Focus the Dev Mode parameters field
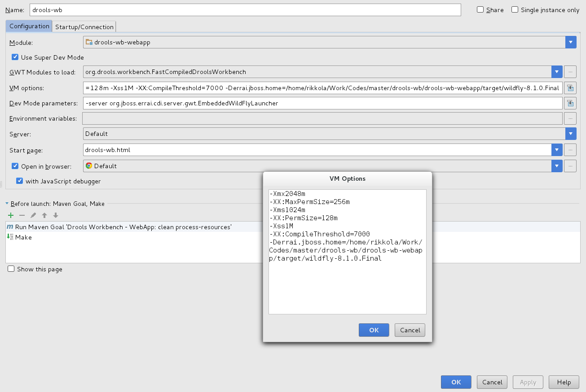This screenshot has width=586, height=392. tap(323, 103)
